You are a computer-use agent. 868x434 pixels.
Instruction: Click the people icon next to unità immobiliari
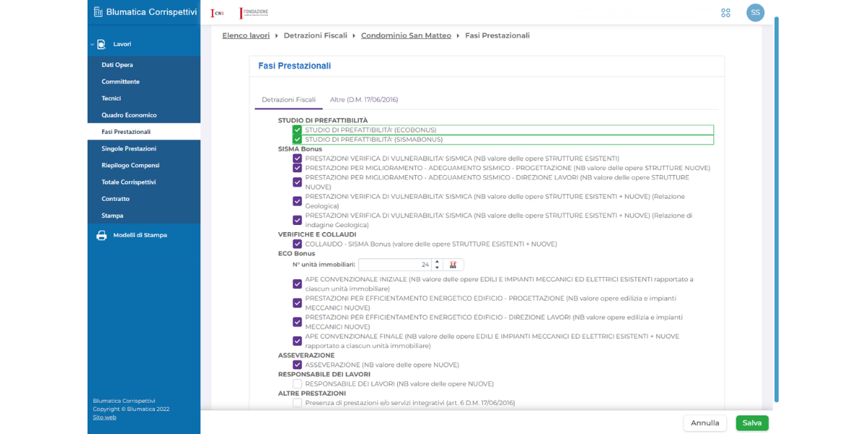pos(453,265)
